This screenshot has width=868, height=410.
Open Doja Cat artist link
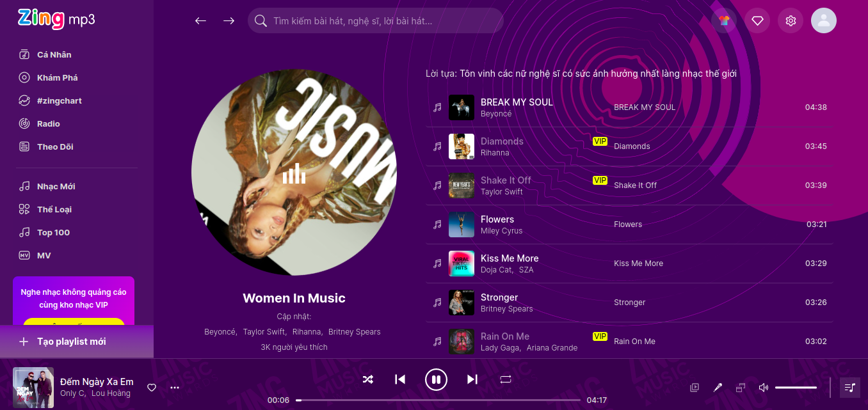point(496,270)
